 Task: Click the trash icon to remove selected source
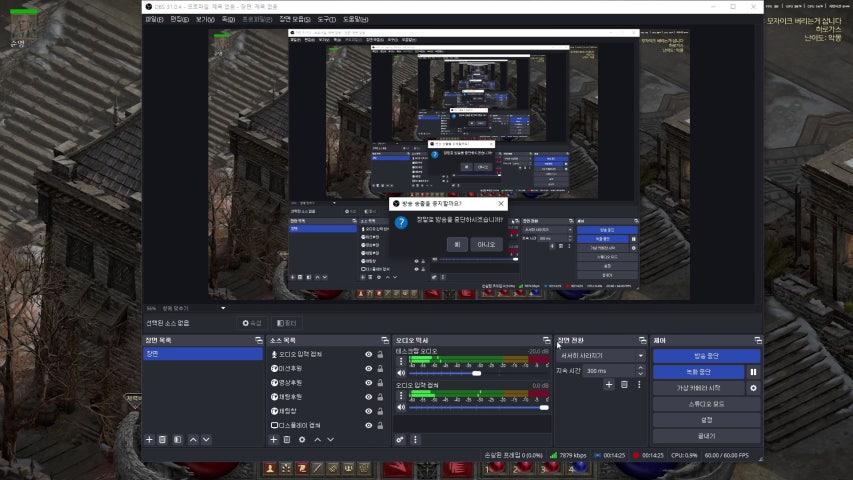click(x=287, y=439)
